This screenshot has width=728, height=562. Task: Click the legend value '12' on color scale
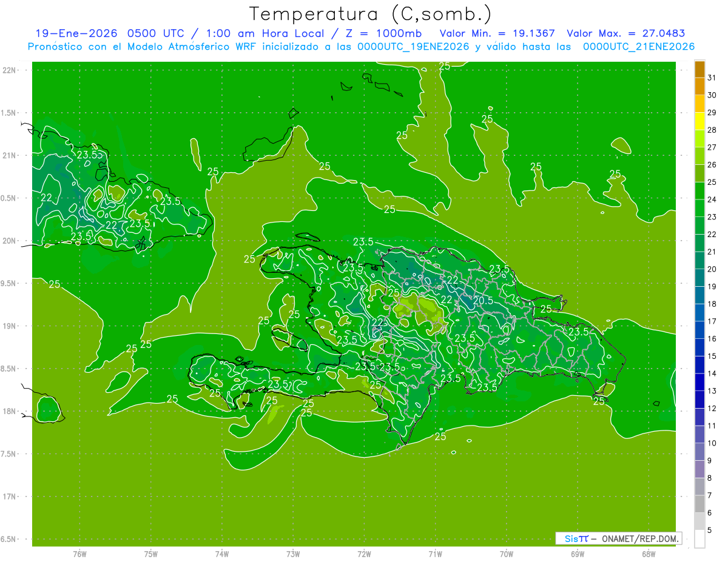pos(712,409)
